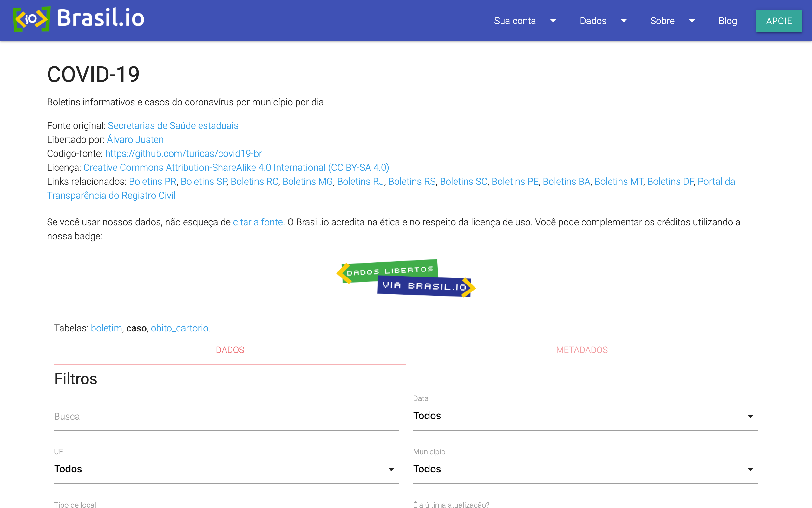Open the github covid19-br source link

point(184,154)
